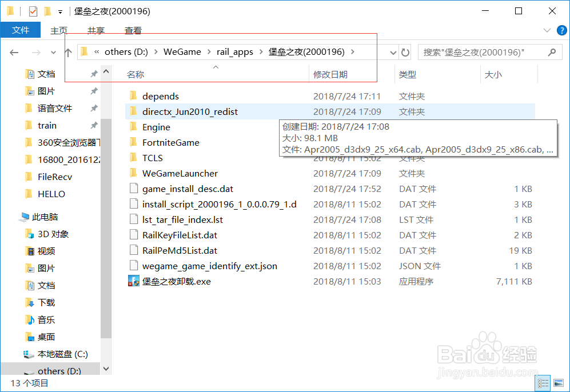Open 下载 folder in navigation pane
The image size is (570, 392).
coord(46,303)
